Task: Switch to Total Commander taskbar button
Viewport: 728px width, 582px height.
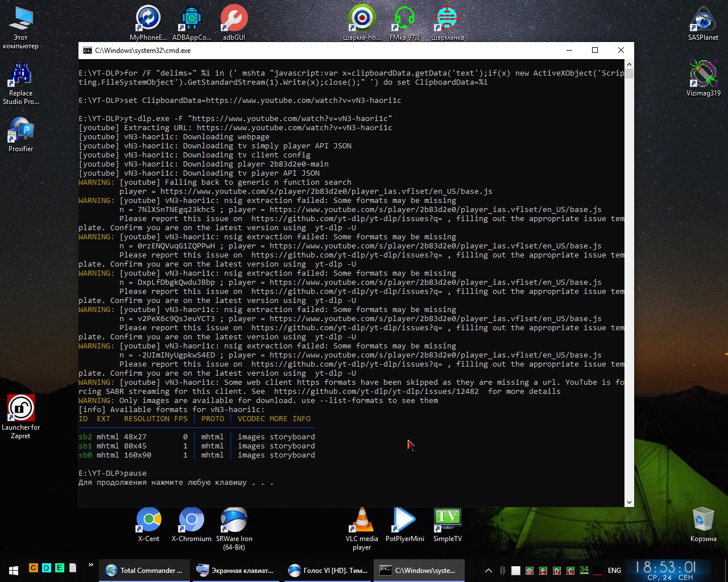Action: pos(144,570)
